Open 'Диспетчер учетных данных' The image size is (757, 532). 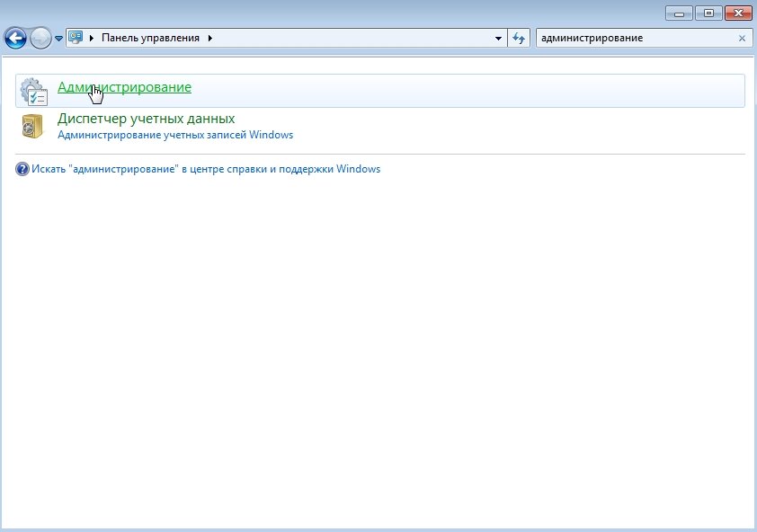point(147,119)
